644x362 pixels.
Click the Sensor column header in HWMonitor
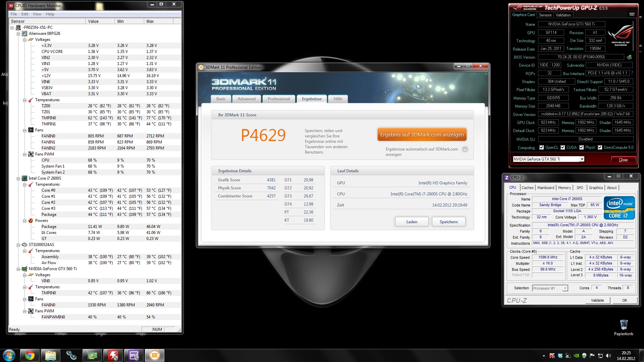tap(47, 21)
